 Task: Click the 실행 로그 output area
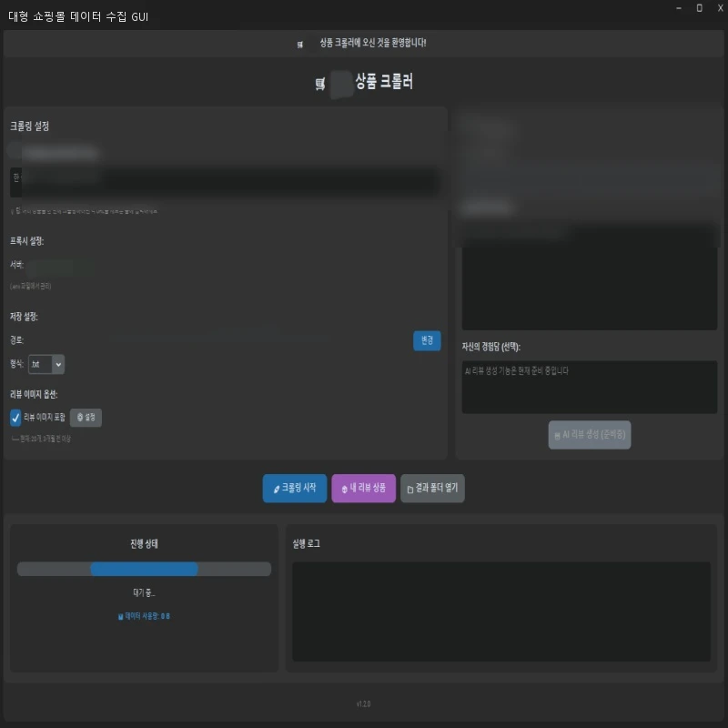pyautogui.click(x=501, y=611)
